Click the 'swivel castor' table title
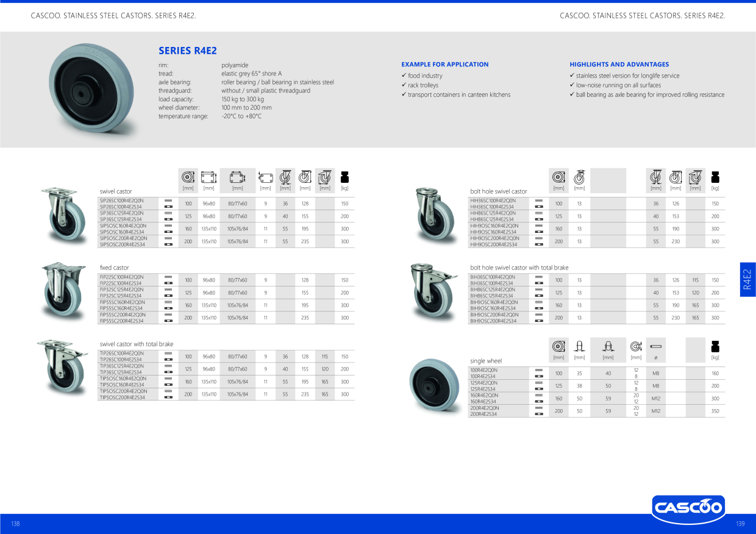This screenshot has height=534, width=756. [x=116, y=191]
